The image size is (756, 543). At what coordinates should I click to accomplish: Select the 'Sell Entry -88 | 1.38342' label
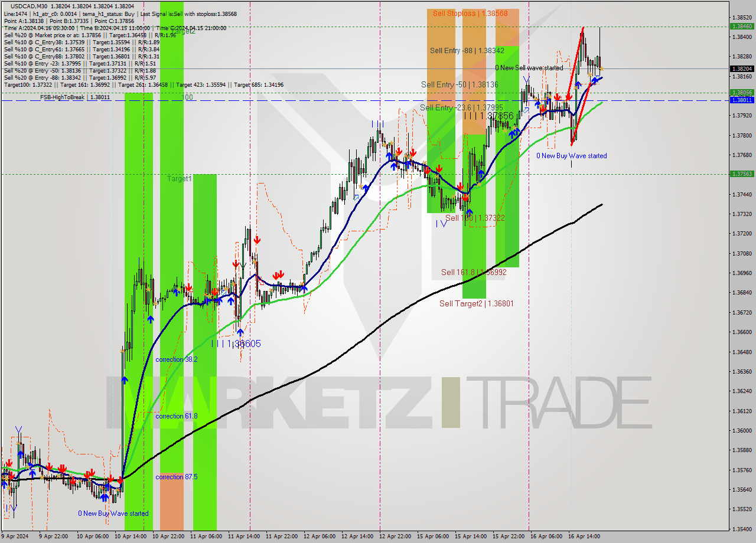(x=467, y=51)
